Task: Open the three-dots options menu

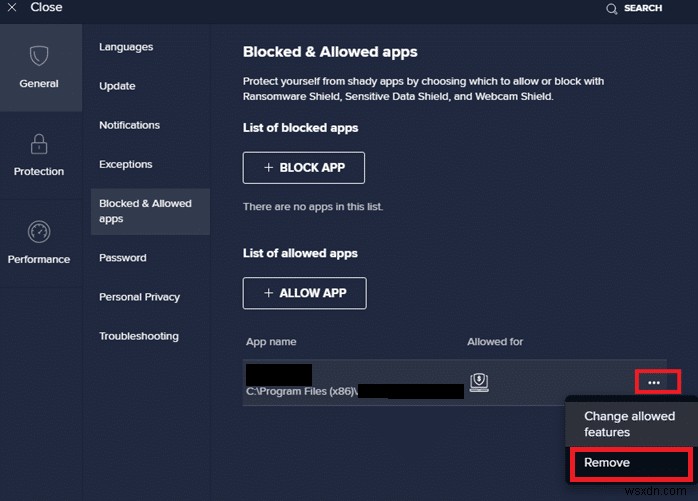Action: click(x=655, y=382)
